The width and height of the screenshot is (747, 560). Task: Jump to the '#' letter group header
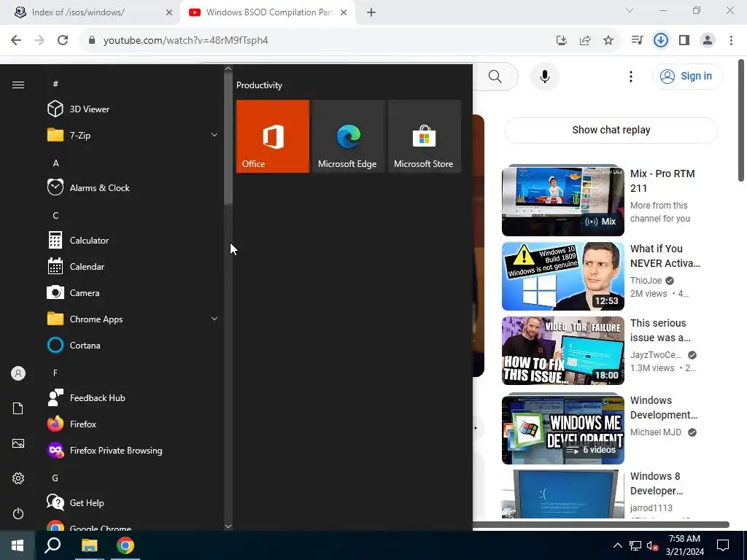click(x=55, y=84)
